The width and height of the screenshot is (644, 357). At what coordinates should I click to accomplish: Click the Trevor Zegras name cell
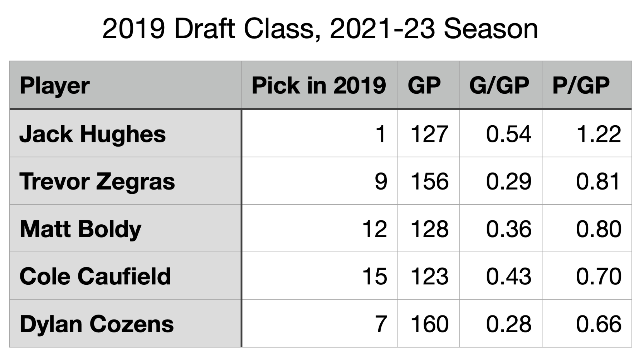[x=97, y=181]
